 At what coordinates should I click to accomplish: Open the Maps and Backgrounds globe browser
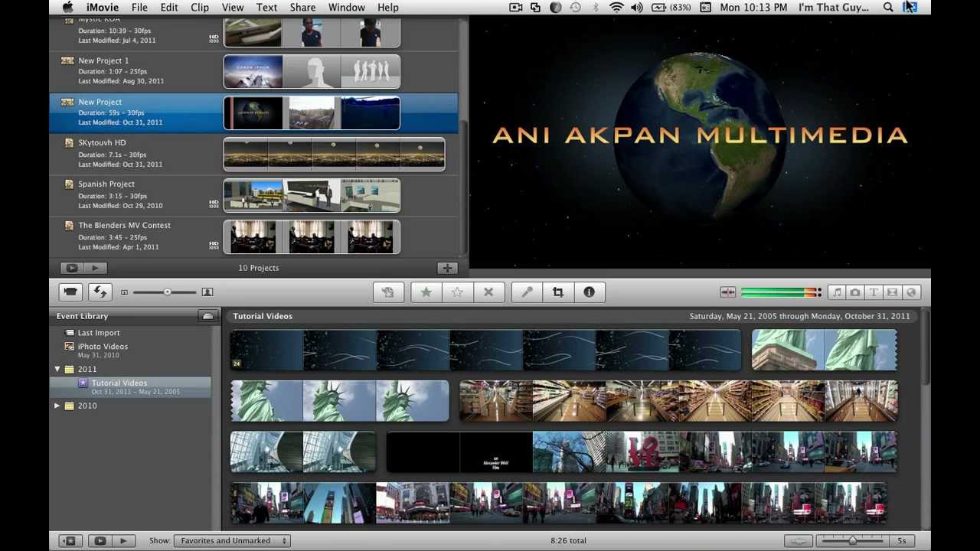(911, 292)
